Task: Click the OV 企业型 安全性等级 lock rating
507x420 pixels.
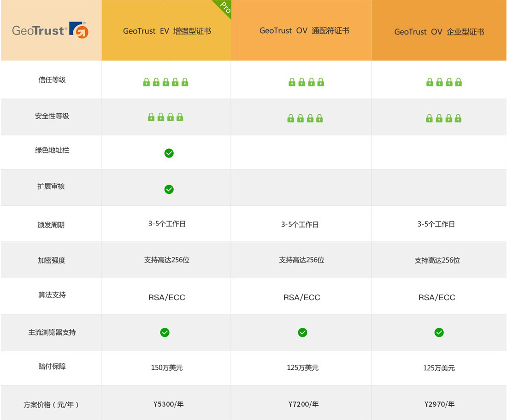Action: [x=443, y=118]
